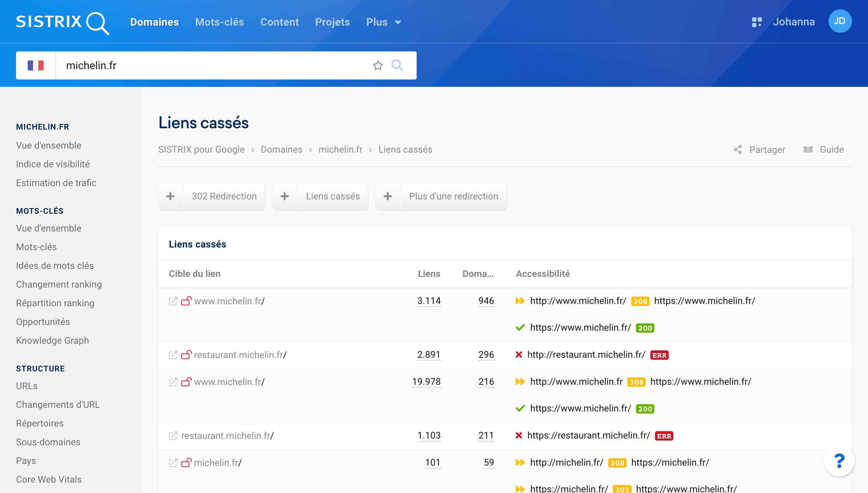Click the search magnifier icon
Image resolution: width=868 pixels, height=493 pixels.
pyautogui.click(x=397, y=65)
